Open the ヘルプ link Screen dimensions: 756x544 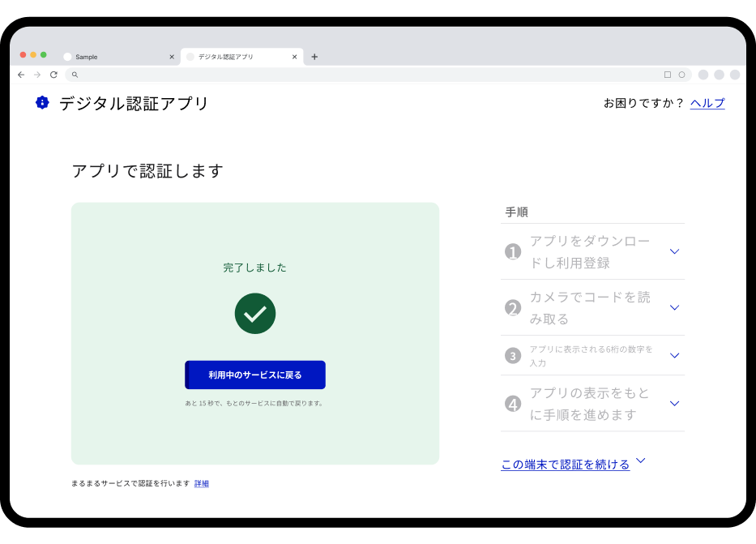coord(707,103)
